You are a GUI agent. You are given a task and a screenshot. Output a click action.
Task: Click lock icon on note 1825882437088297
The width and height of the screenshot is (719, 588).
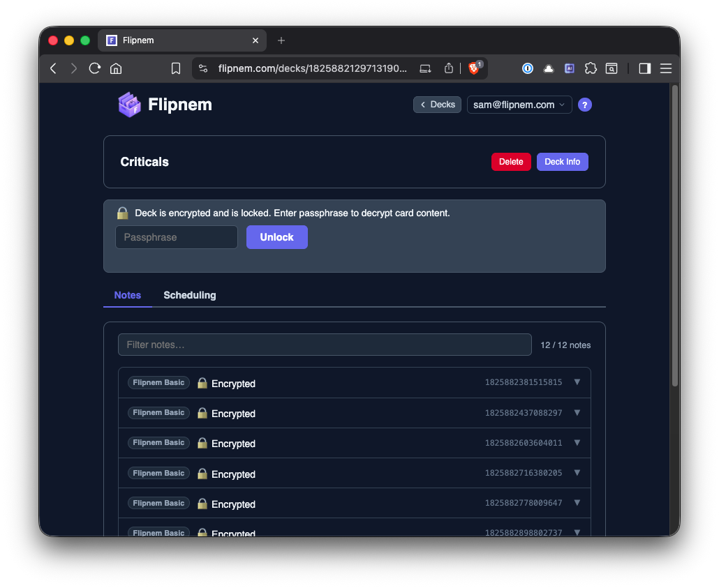pyautogui.click(x=202, y=413)
